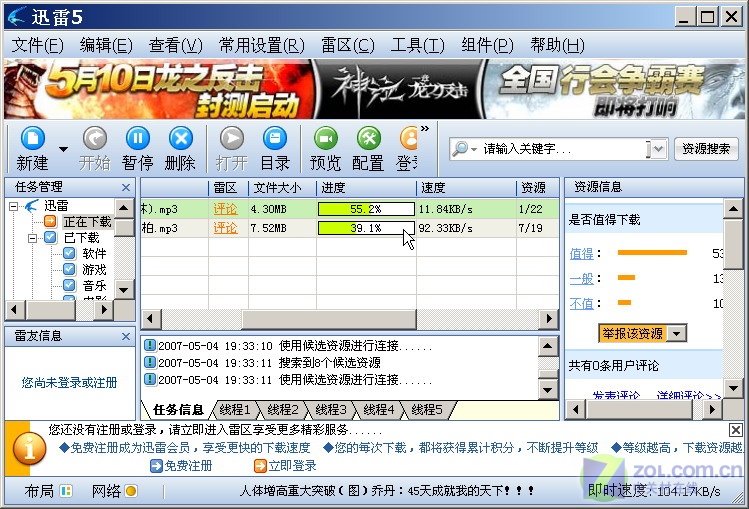Click the 网络 network status indicator
The height and width of the screenshot is (509, 749).
click(131, 490)
